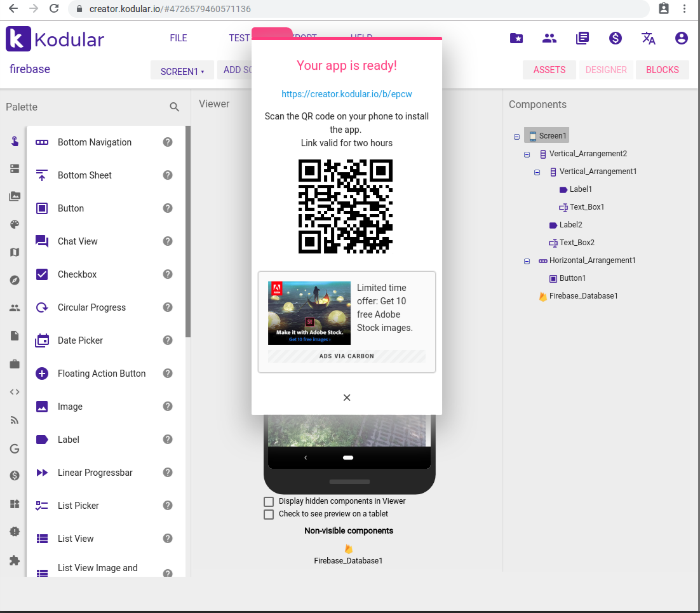
Task: Select Button1 in the Components tree
Action: (572, 278)
